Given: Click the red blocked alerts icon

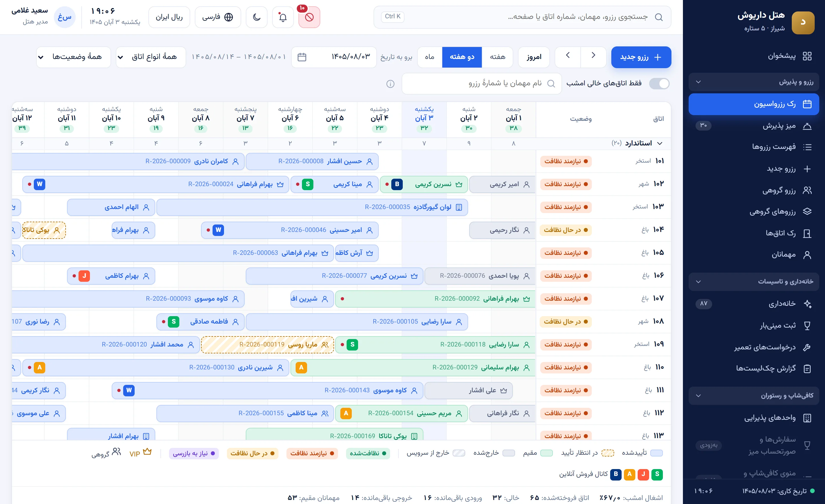Looking at the screenshot, I should pyautogui.click(x=309, y=17).
